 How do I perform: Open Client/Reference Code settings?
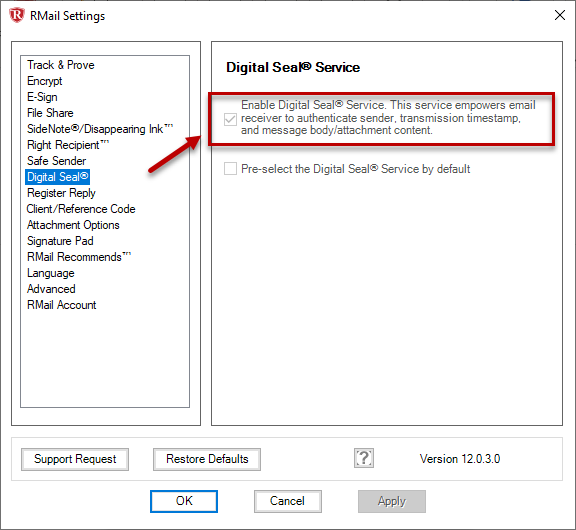[x=81, y=209]
